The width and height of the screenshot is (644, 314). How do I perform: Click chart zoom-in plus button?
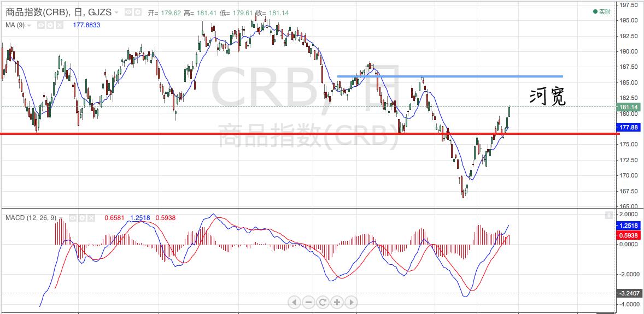click(x=337, y=303)
